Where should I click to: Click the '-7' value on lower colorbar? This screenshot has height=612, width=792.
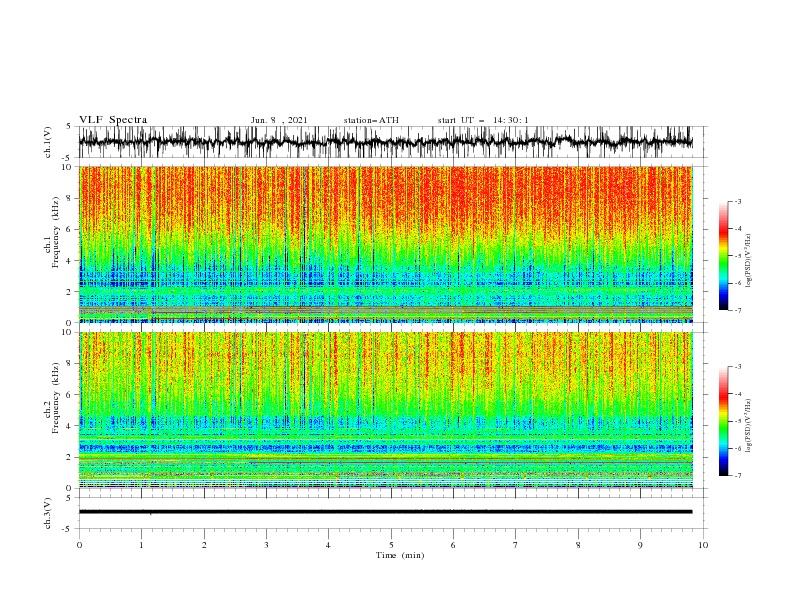pyautogui.click(x=737, y=475)
